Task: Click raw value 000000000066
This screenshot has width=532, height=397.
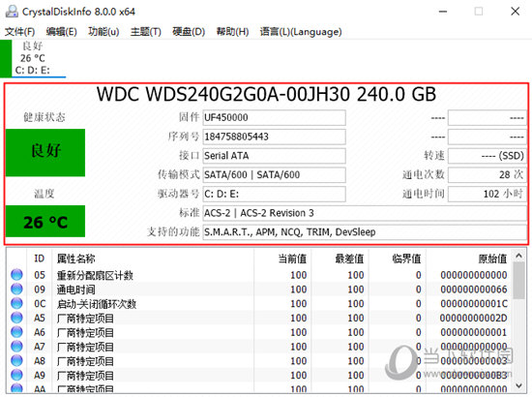Action: [x=474, y=290]
